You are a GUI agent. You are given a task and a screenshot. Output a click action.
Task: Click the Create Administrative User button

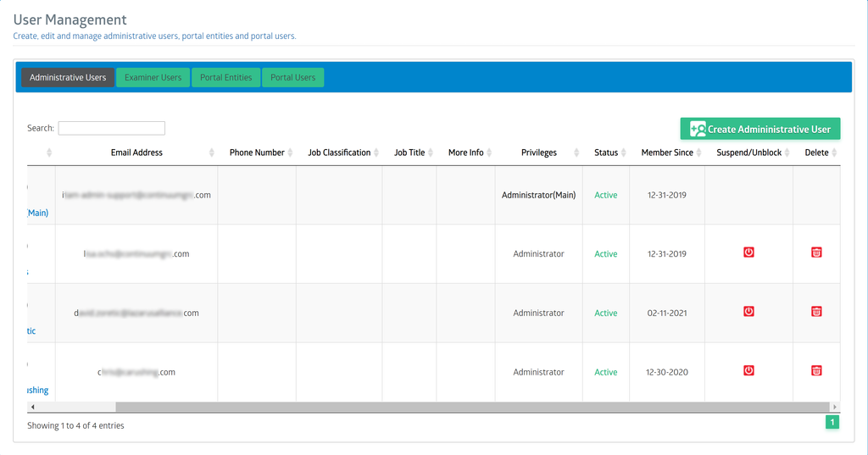[760, 129]
